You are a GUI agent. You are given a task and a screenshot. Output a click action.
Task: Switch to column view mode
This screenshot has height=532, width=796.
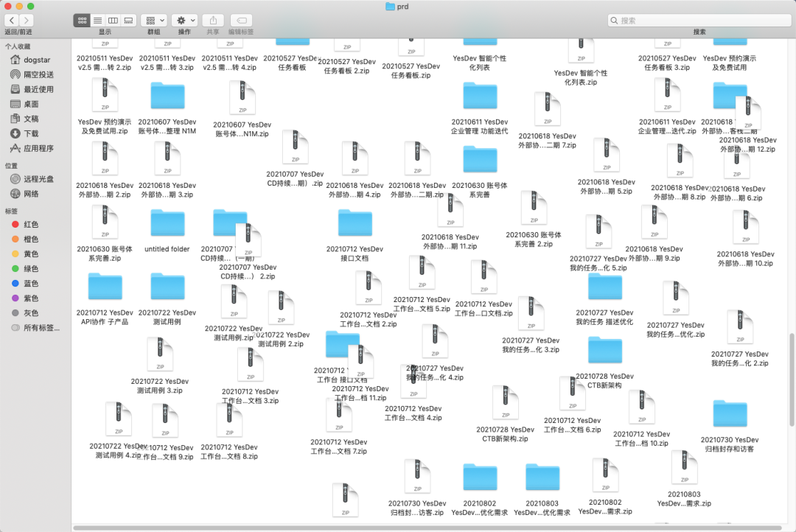(114, 21)
